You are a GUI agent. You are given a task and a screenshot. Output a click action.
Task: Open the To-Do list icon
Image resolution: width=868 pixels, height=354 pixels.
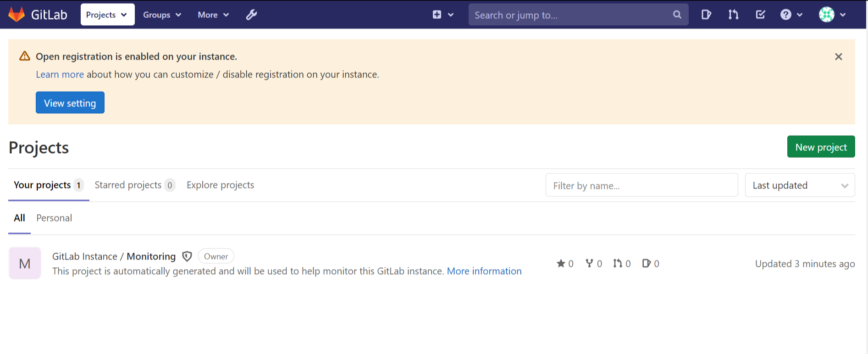(760, 15)
